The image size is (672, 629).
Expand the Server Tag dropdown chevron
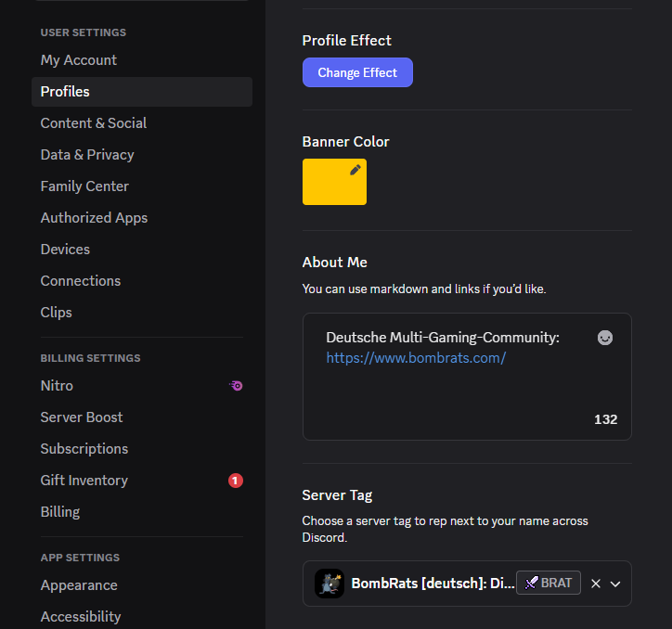615,584
